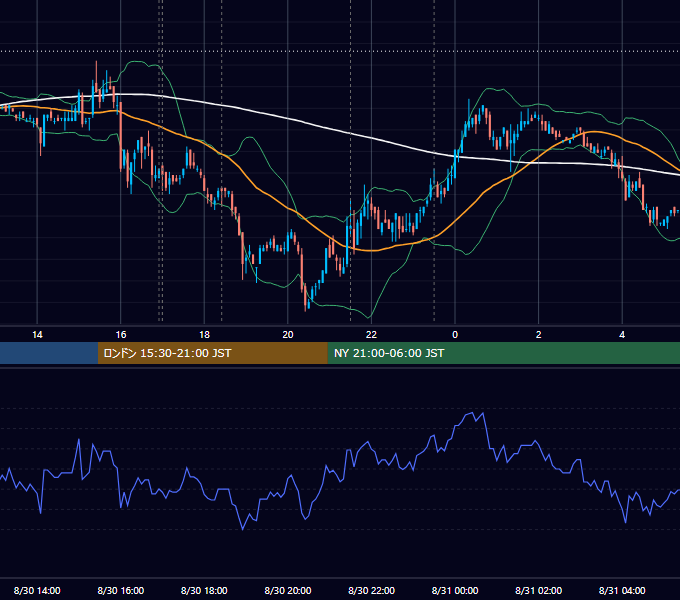Click the '18' hour label on price chart axis

click(204, 335)
